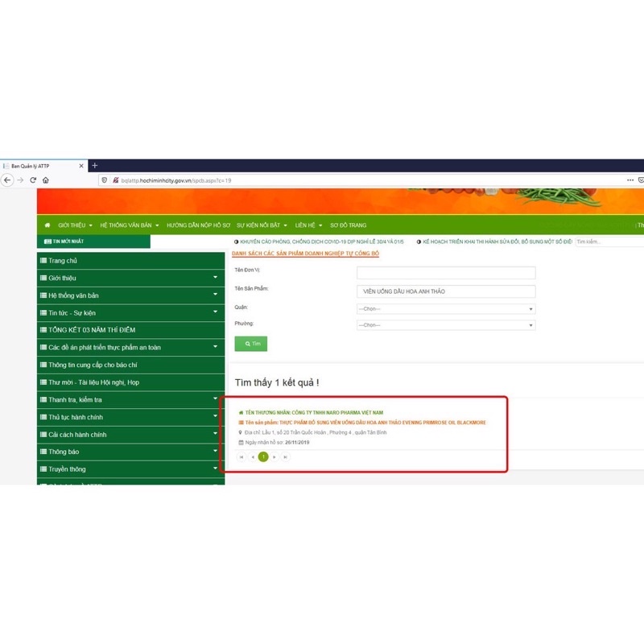Go to the next results page arrow
This screenshot has height=644, width=644.
275,456
